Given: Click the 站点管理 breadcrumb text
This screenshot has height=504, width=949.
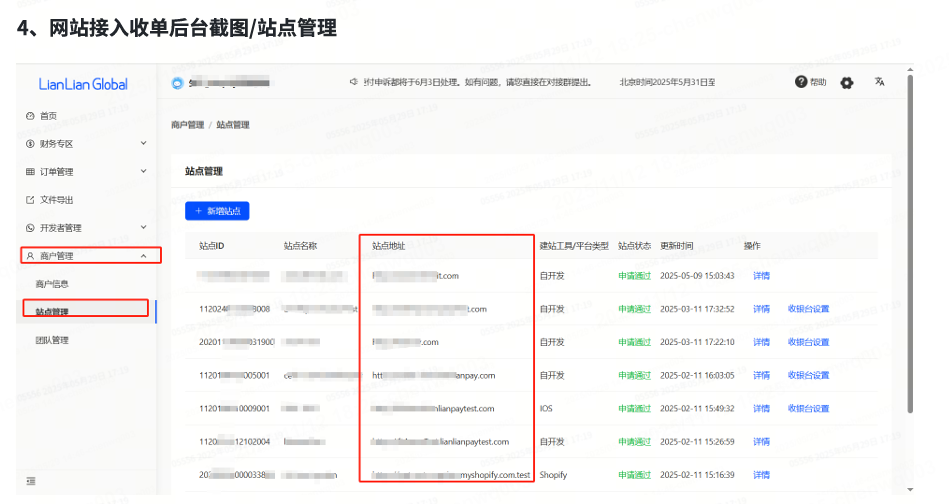Looking at the screenshot, I should pyautogui.click(x=233, y=125).
